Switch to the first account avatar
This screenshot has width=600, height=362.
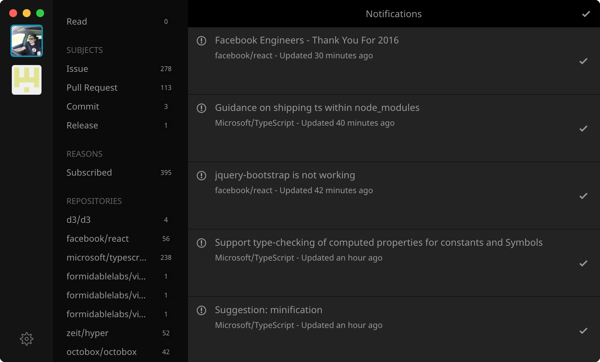[26, 41]
